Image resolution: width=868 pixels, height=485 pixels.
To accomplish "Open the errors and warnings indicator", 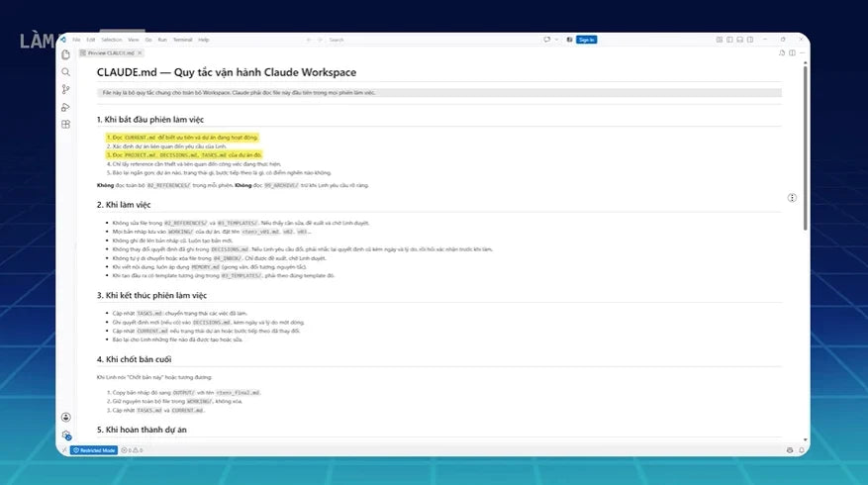I will [132, 450].
